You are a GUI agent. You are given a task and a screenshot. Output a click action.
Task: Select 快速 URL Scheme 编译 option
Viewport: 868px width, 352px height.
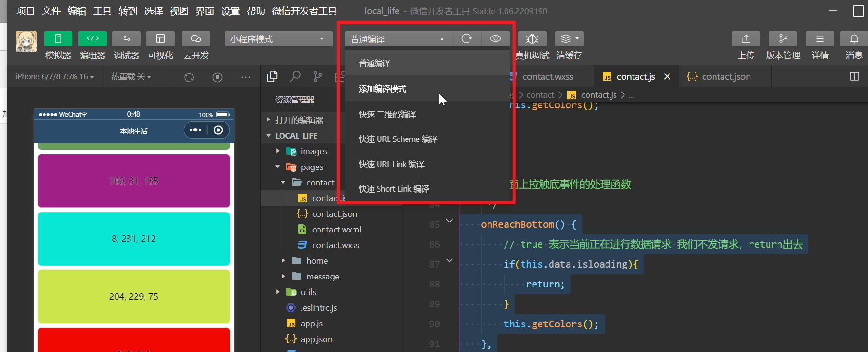(427, 139)
